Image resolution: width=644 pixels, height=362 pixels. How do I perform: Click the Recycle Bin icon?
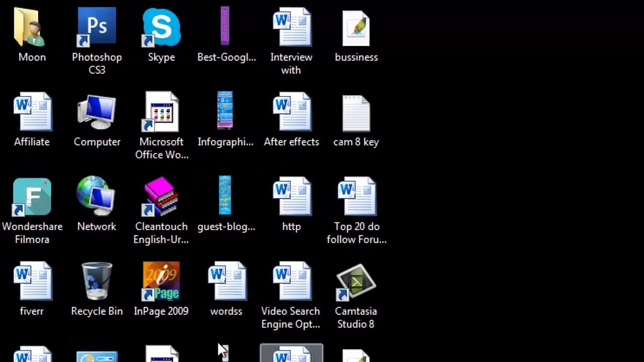point(97,282)
